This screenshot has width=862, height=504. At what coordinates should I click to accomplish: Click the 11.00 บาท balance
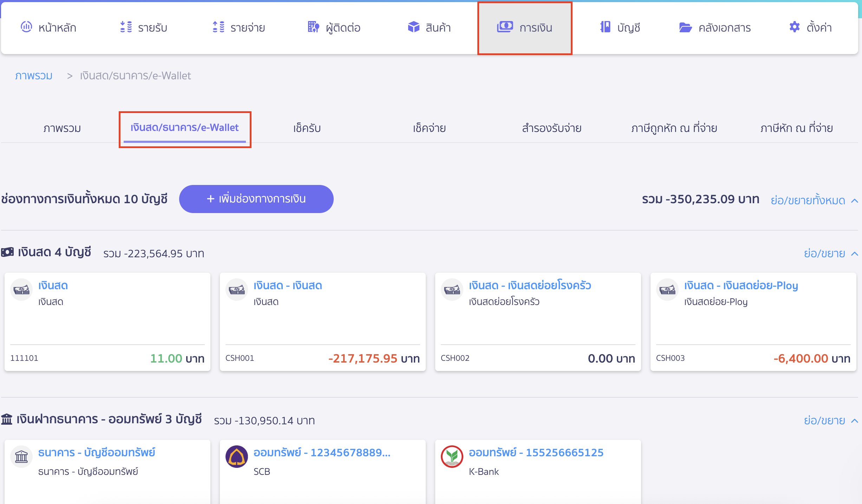(x=177, y=358)
